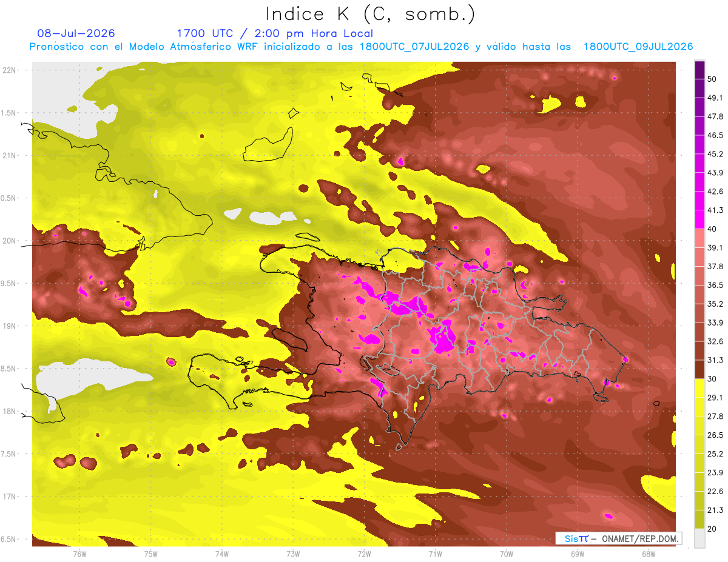Click the colorbar value "50"
The width and height of the screenshot is (728, 562).
point(712,79)
